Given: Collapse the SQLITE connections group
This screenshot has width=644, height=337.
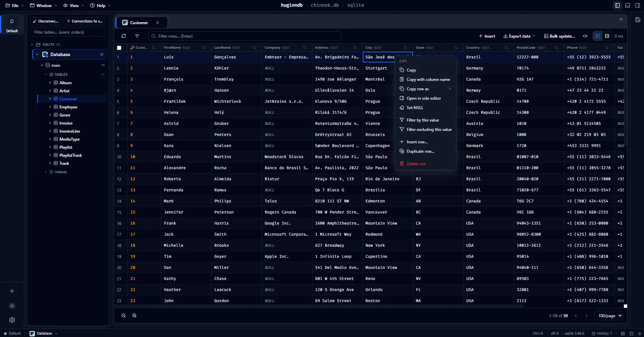Looking at the screenshot, I should (32, 44).
